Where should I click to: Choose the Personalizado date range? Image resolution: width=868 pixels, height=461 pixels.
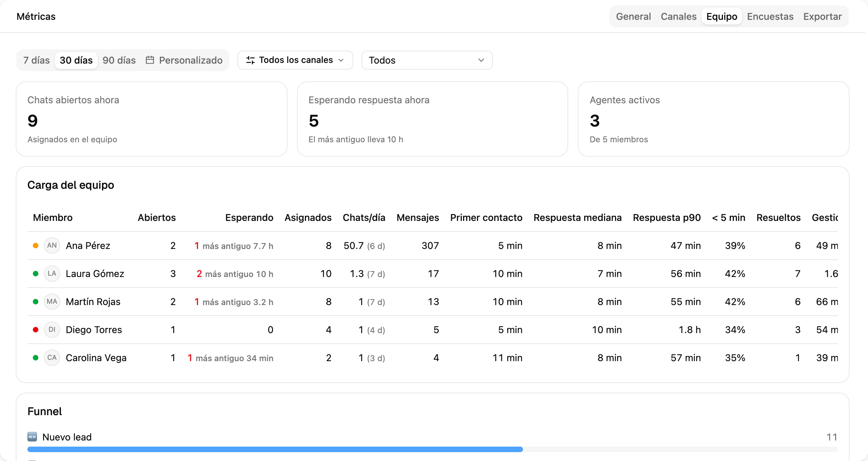[184, 60]
